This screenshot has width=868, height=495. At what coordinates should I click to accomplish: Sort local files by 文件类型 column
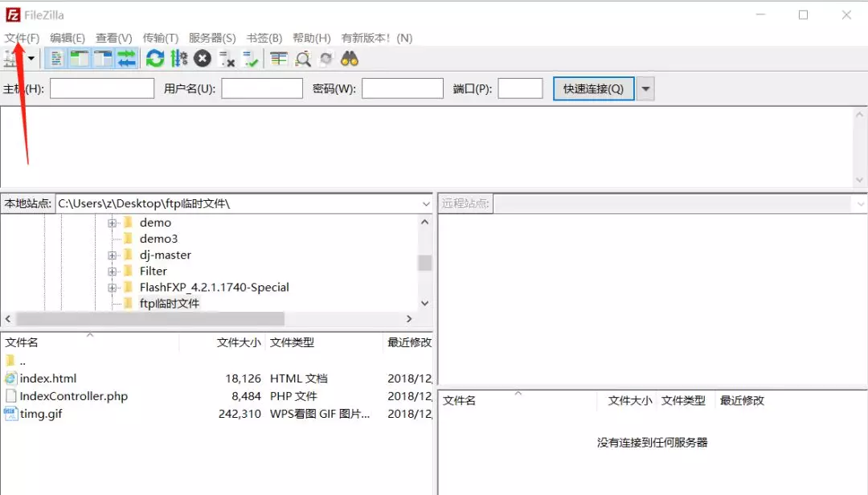(324, 342)
